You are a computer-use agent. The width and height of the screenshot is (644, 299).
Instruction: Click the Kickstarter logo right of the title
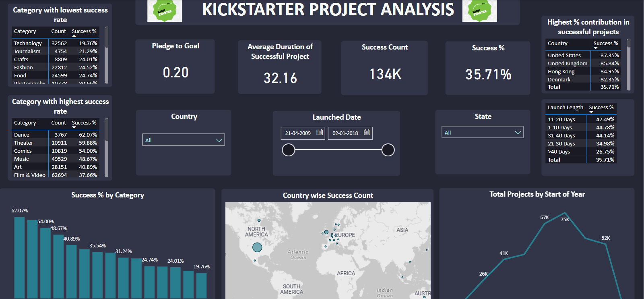479,11
